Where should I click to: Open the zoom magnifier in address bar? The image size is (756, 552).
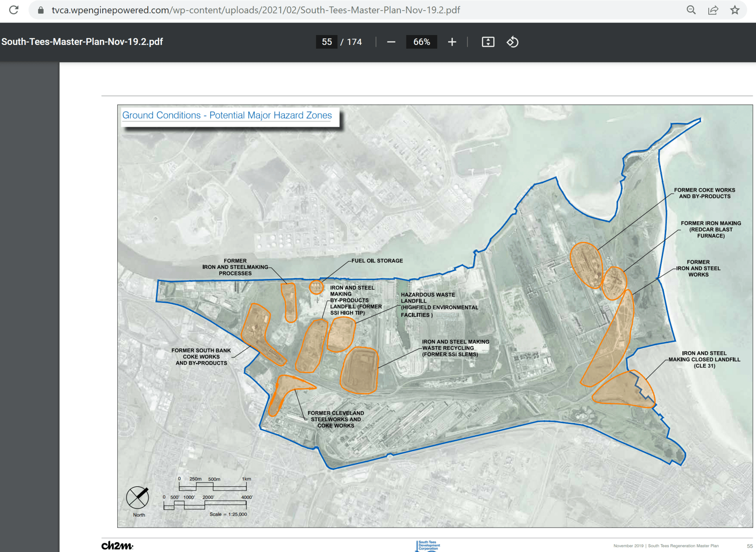pyautogui.click(x=691, y=10)
